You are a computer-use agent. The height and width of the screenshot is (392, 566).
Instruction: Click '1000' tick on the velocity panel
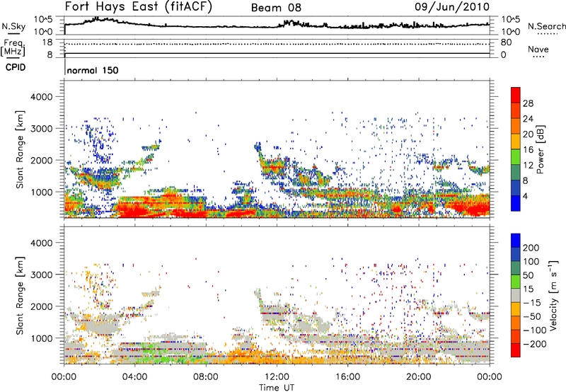click(x=41, y=339)
